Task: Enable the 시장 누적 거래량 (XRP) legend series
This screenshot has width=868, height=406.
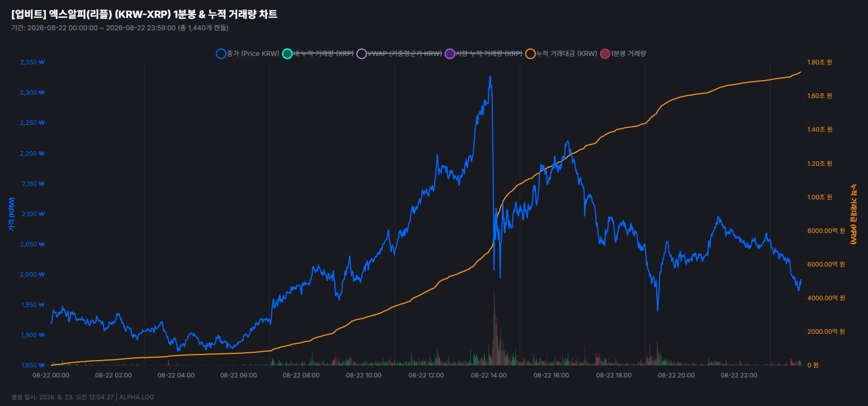Action: 483,54
